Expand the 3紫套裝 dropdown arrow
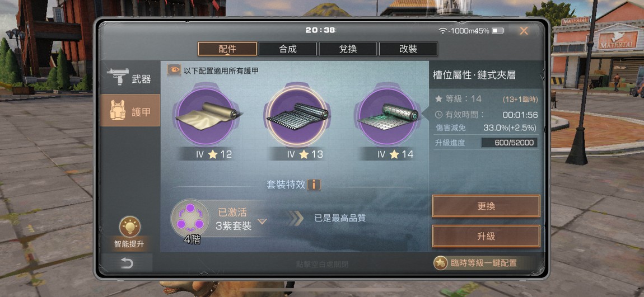This screenshot has height=297, width=644. pyautogui.click(x=262, y=221)
